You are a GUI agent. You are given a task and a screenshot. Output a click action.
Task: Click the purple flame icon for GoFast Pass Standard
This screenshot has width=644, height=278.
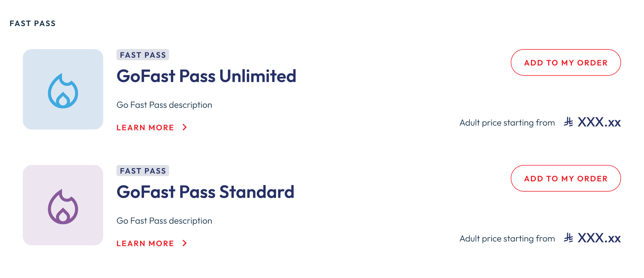tap(63, 206)
